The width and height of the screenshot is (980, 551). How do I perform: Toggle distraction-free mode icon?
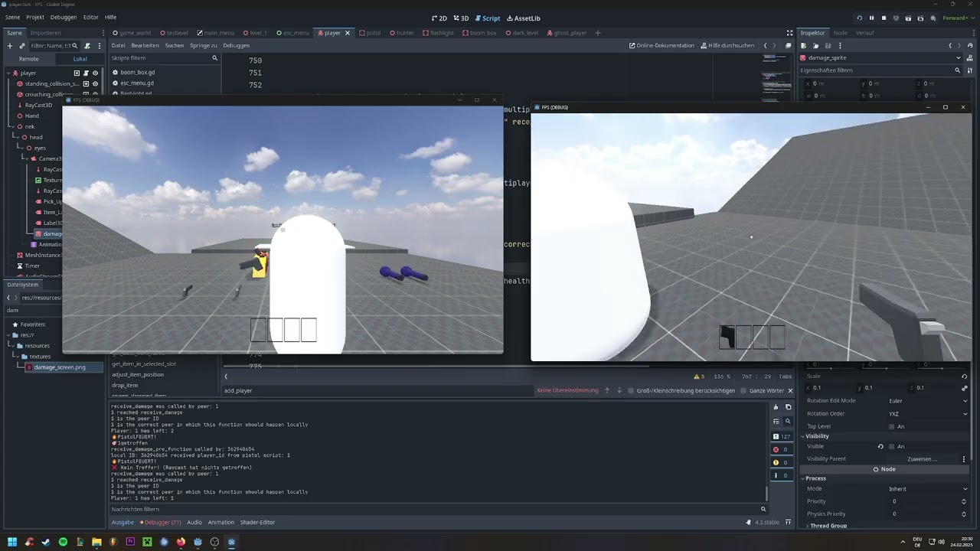coord(789,33)
